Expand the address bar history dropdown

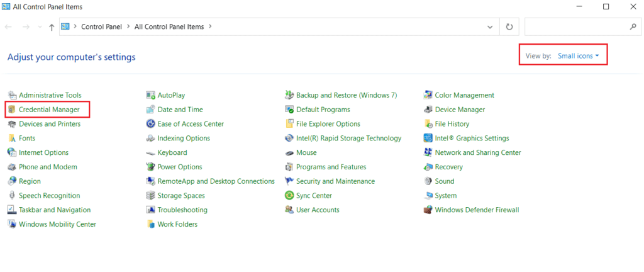pos(490,27)
